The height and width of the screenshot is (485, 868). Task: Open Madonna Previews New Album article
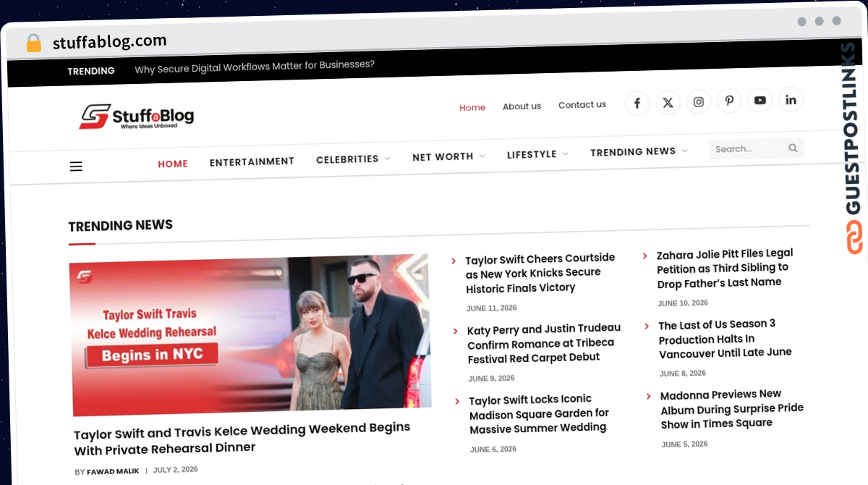click(732, 410)
